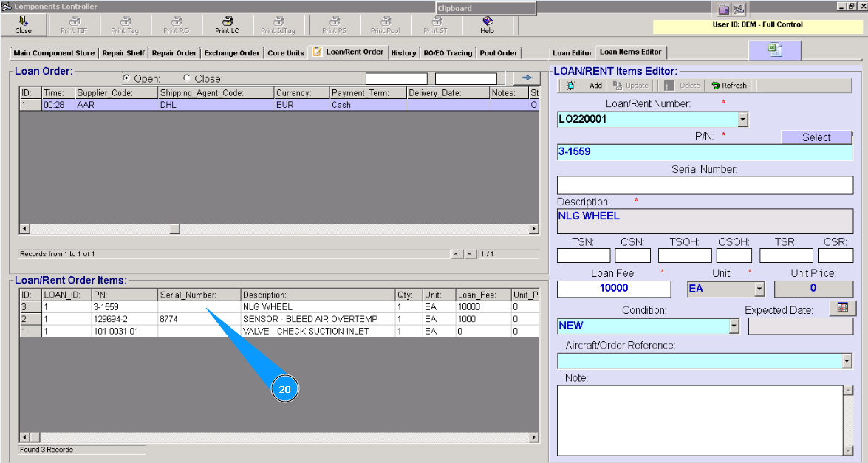Expand the Condition dropdown
Screen dimensions: 868x463
tap(734, 326)
